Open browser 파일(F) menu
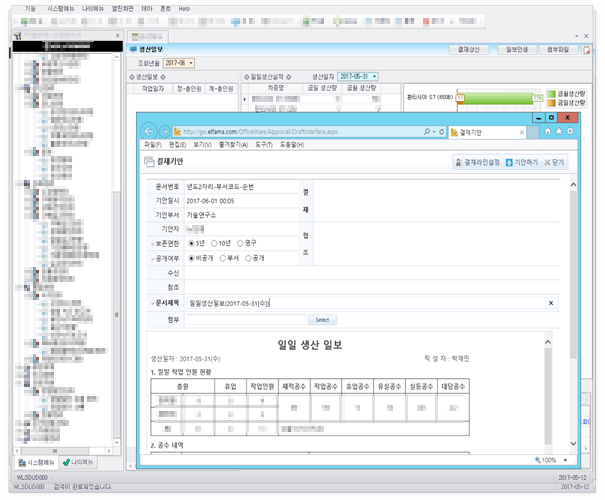This screenshot has height=500, width=605. coord(153,145)
